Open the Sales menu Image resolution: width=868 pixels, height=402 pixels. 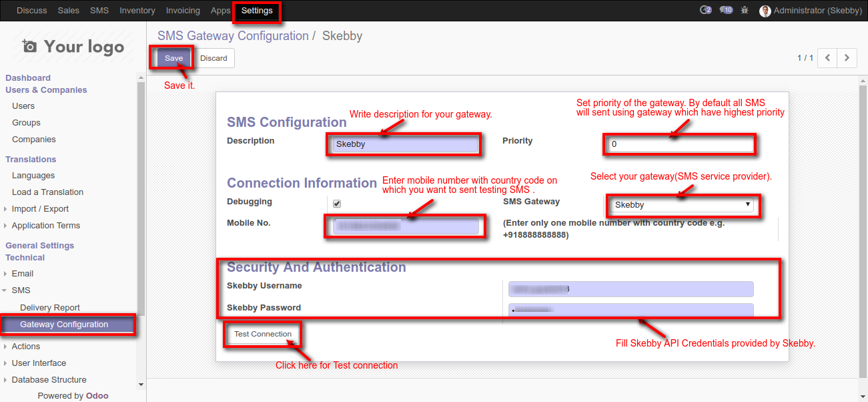click(68, 11)
